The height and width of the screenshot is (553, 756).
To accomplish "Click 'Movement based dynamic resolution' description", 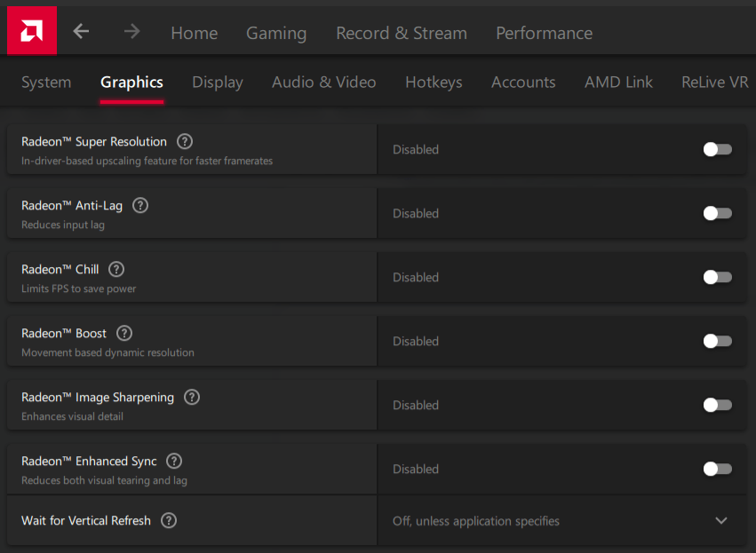I will pos(107,352).
